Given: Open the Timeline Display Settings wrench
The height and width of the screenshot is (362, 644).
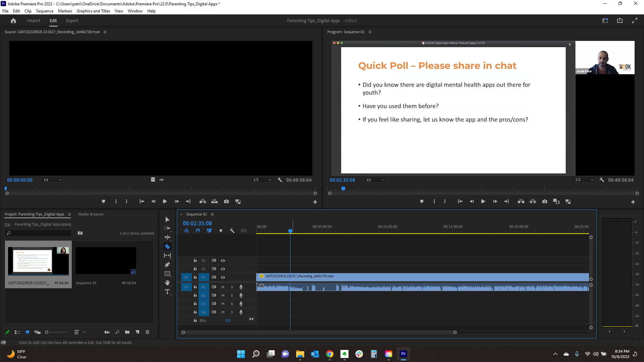Looking at the screenshot, I should [x=232, y=231].
